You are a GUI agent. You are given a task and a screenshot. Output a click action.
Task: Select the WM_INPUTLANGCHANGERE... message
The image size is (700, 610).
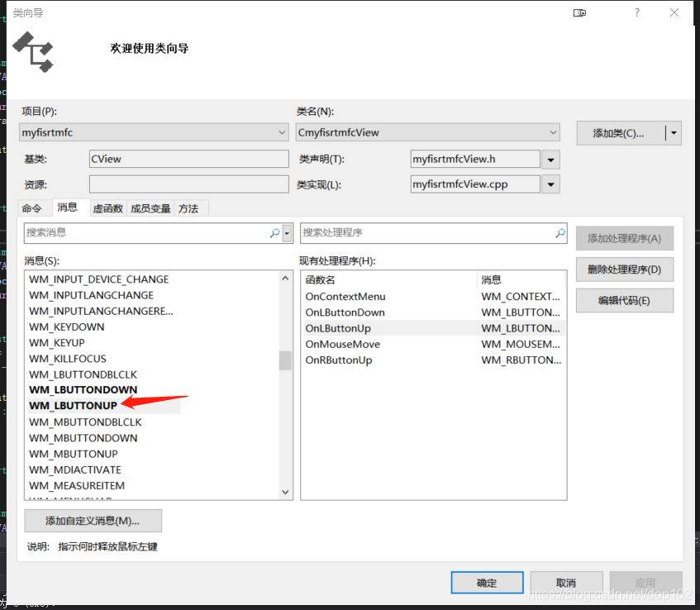(x=101, y=311)
